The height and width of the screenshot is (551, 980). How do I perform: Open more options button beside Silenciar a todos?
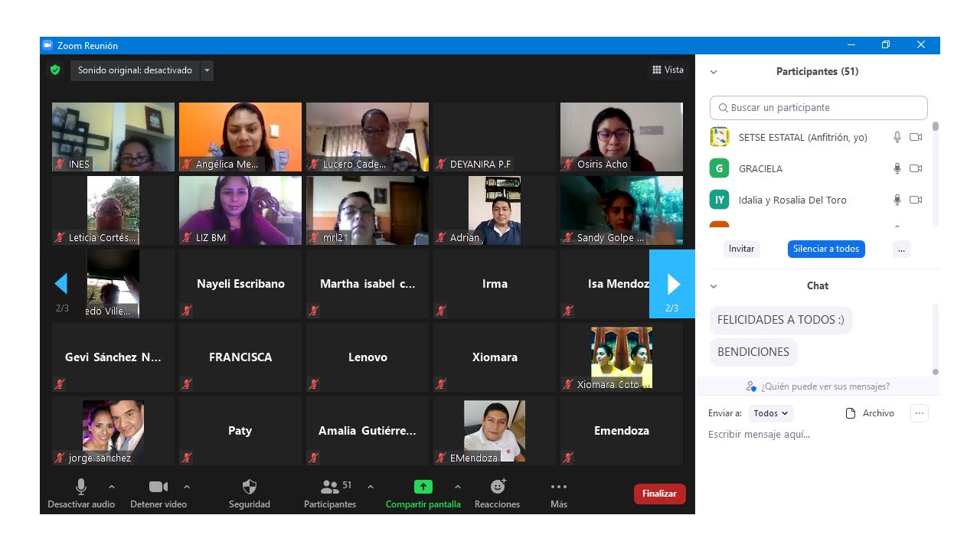pyautogui.click(x=902, y=249)
